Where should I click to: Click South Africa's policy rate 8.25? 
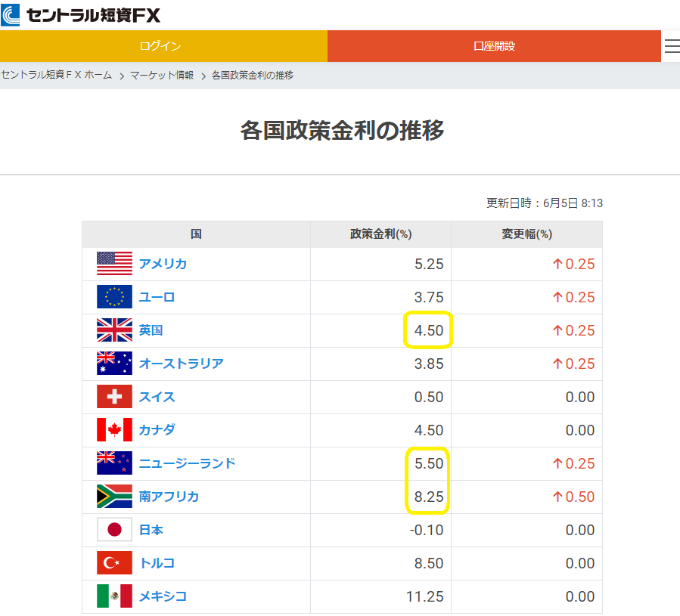point(429,497)
